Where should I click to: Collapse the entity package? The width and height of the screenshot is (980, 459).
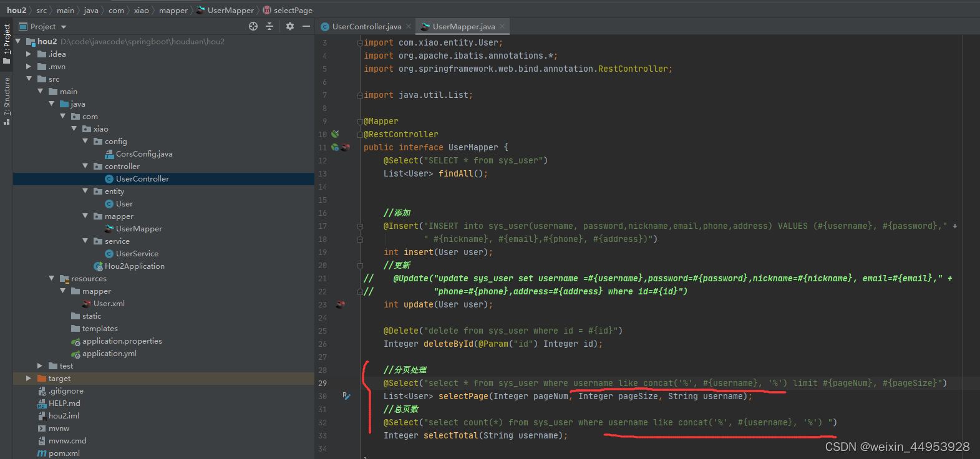tap(85, 191)
